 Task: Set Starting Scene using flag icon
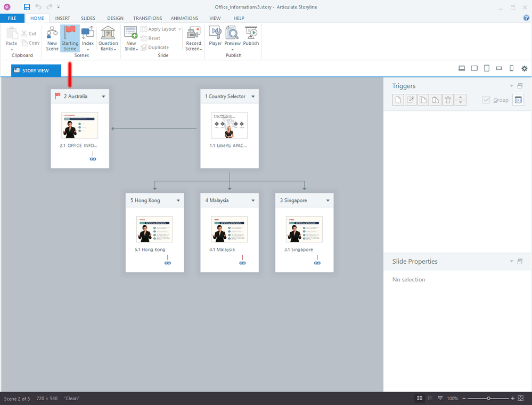click(70, 38)
